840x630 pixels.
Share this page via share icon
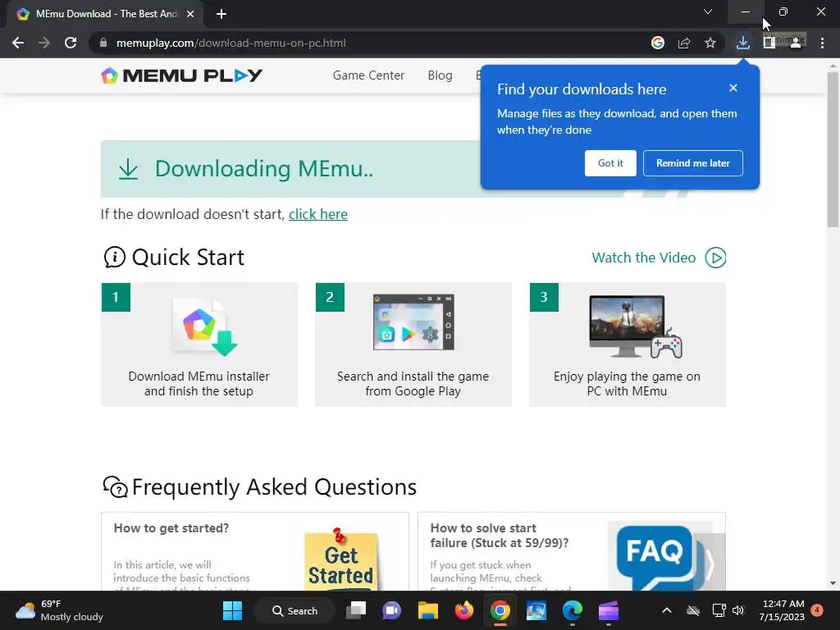pyautogui.click(x=684, y=43)
